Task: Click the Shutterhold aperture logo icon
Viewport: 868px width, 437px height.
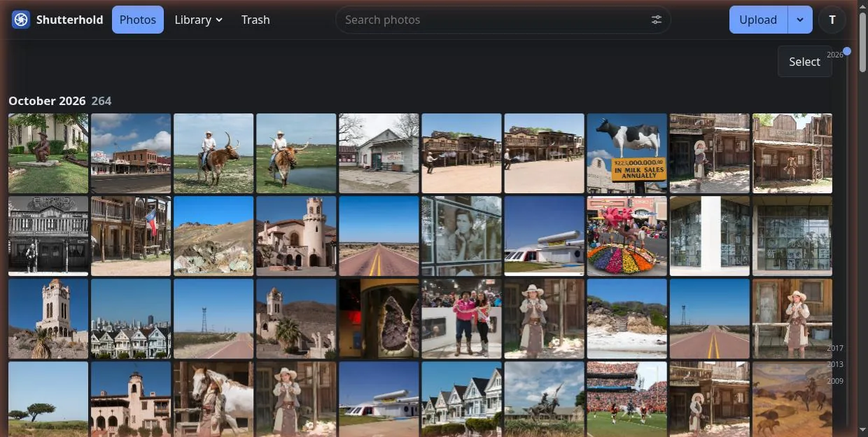Action: (20, 20)
